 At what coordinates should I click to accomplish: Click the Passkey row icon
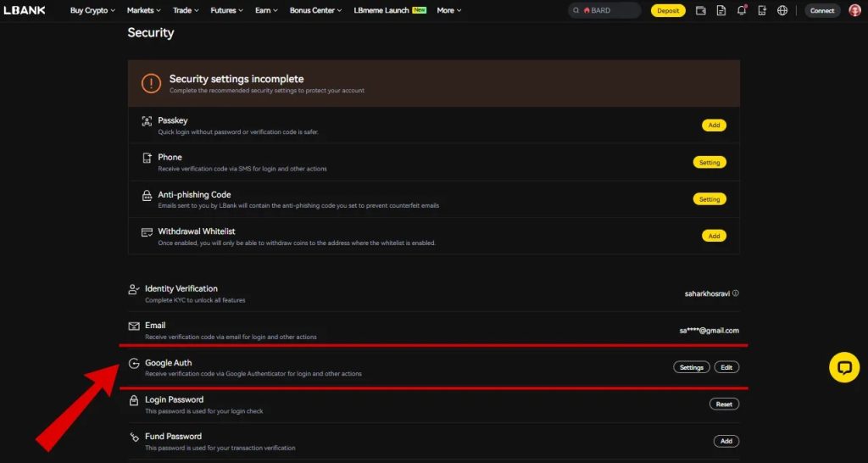tap(147, 121)
